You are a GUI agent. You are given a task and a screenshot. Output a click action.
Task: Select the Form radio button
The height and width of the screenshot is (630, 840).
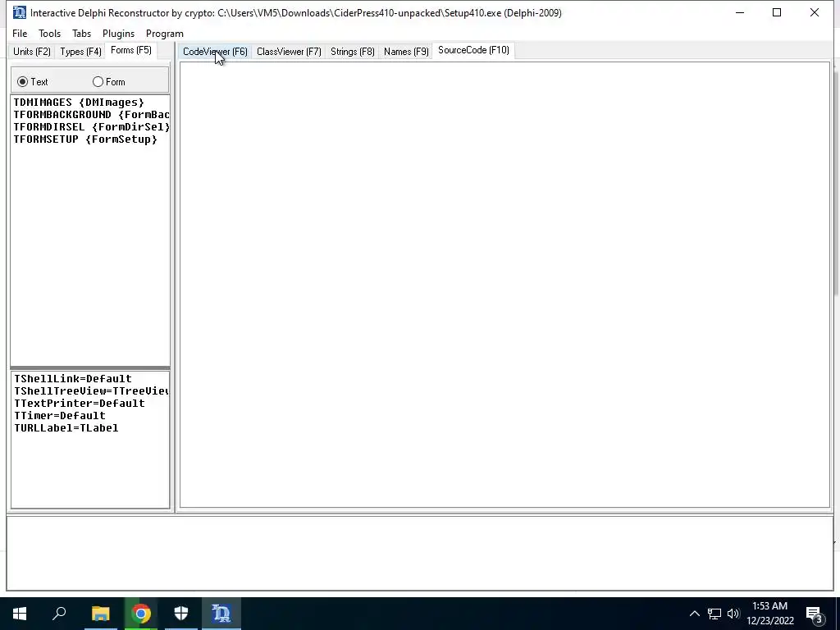point(109,82)
